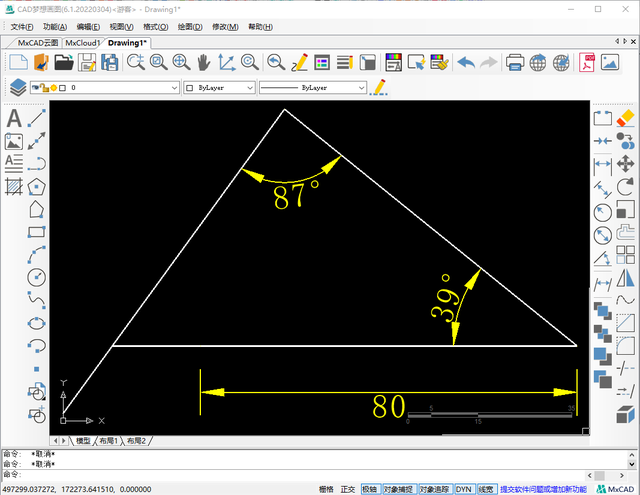The height and width of the screenshot is (495, 640).
Task: Click the Save diskette icon
Action: (87, 62)
